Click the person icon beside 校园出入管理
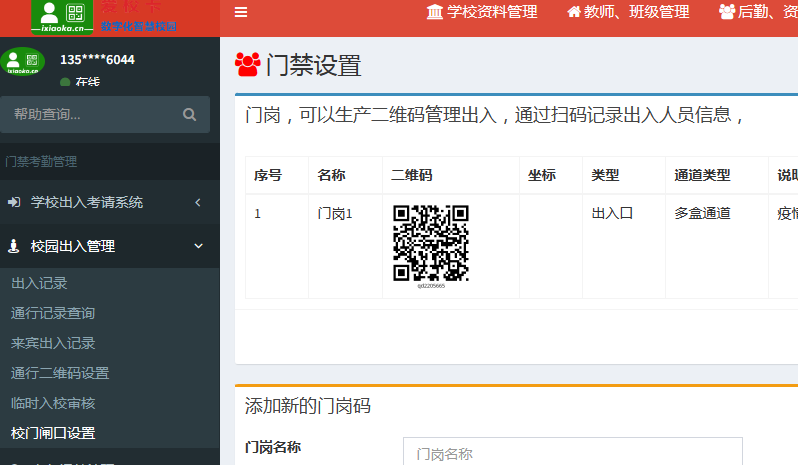 coord(14,246)
